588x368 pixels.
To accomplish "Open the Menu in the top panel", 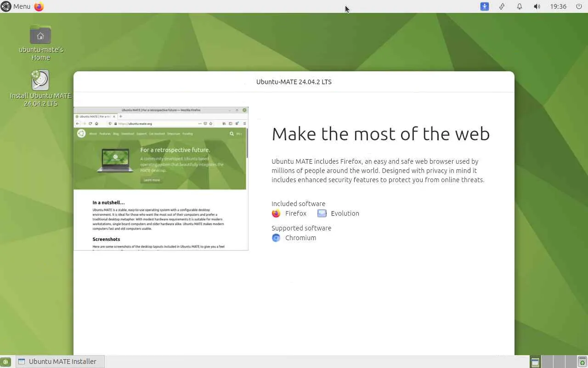I will tap(16, 6).
